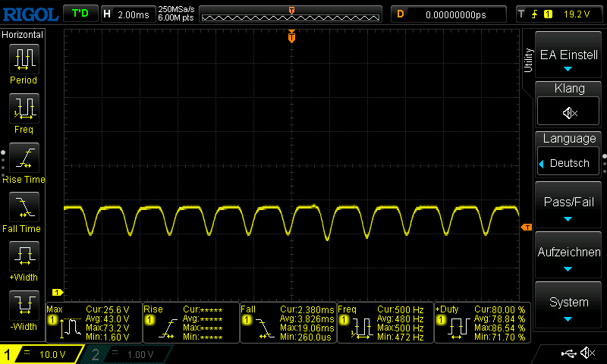Screen dimensions: 607x364
Task: Click the Klang menu label
Action: point(570,89)
